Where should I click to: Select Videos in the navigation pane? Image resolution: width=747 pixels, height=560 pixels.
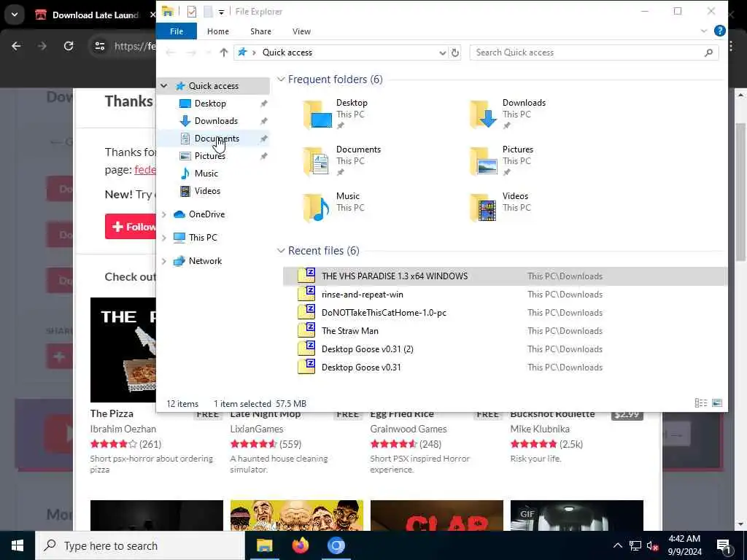click(x=207, y=191)
